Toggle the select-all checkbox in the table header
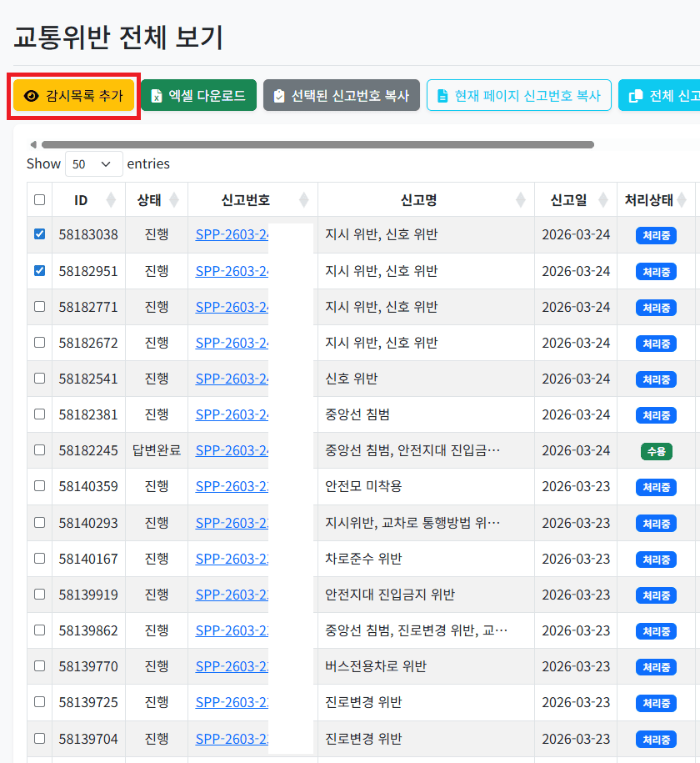The image size is (700, 763). (x=39, y=199)
